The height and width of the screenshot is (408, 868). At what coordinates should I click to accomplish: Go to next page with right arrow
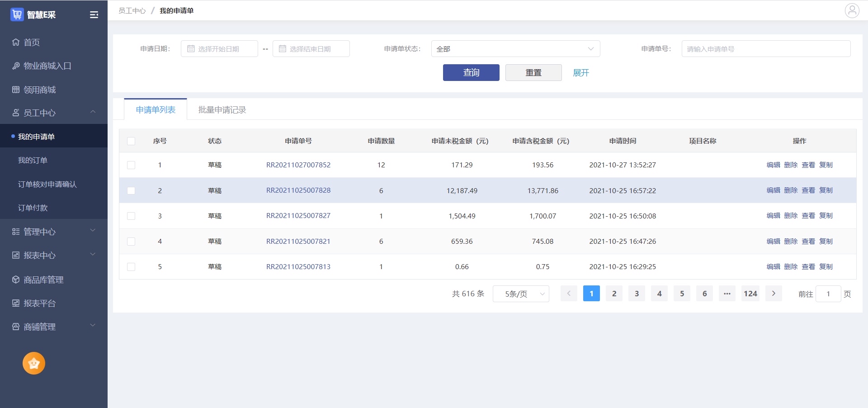click(x=774, y=294)
